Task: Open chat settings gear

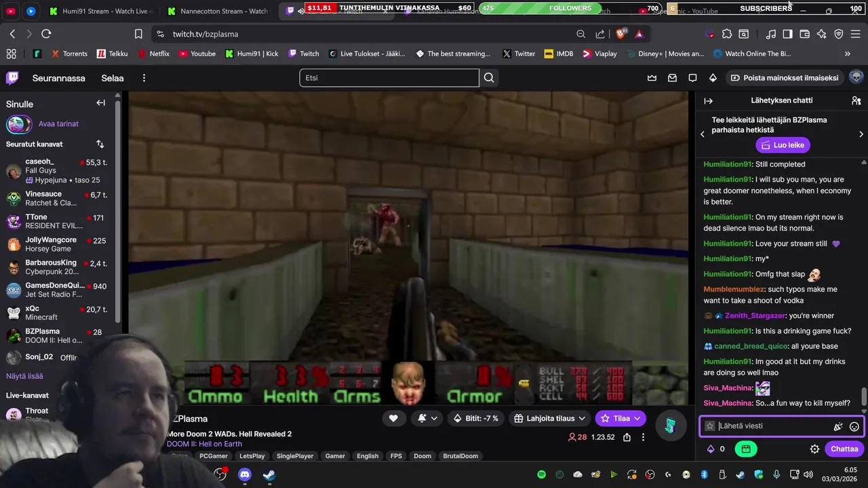Action: [814, 449]
